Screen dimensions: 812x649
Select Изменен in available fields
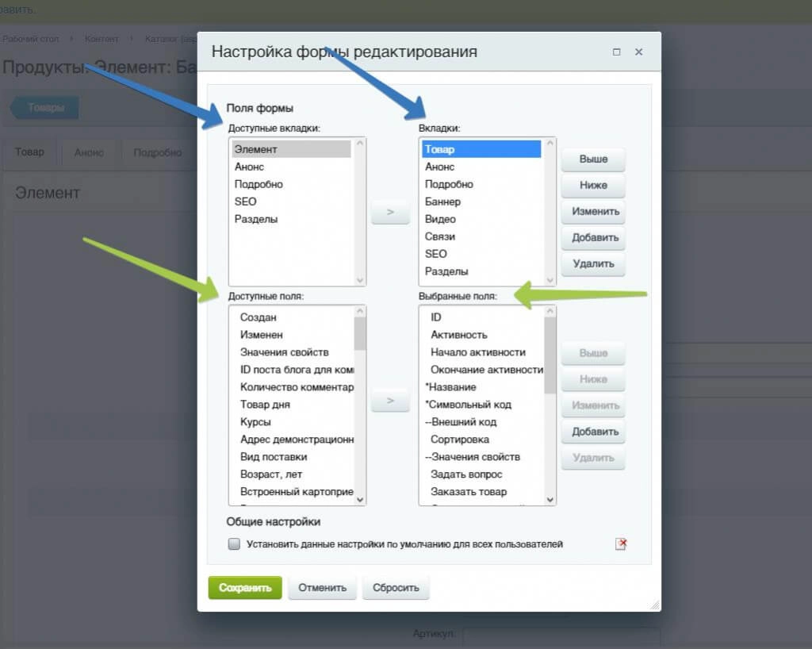click(x=293, y=335)
